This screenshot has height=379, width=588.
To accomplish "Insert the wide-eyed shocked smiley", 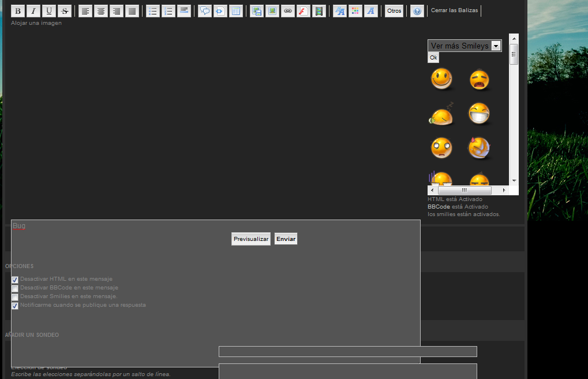I will [441, 148].
